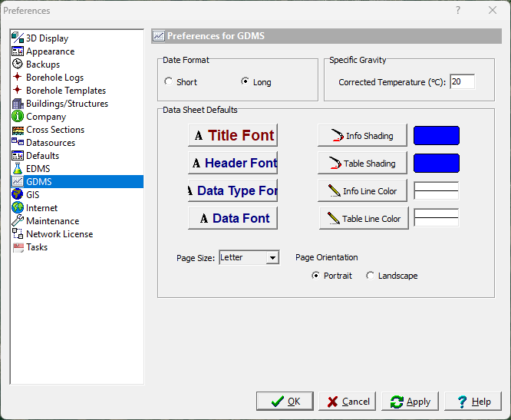Click the Backups clock icon
The image size is (511, 420).
[x=18, y=64]
